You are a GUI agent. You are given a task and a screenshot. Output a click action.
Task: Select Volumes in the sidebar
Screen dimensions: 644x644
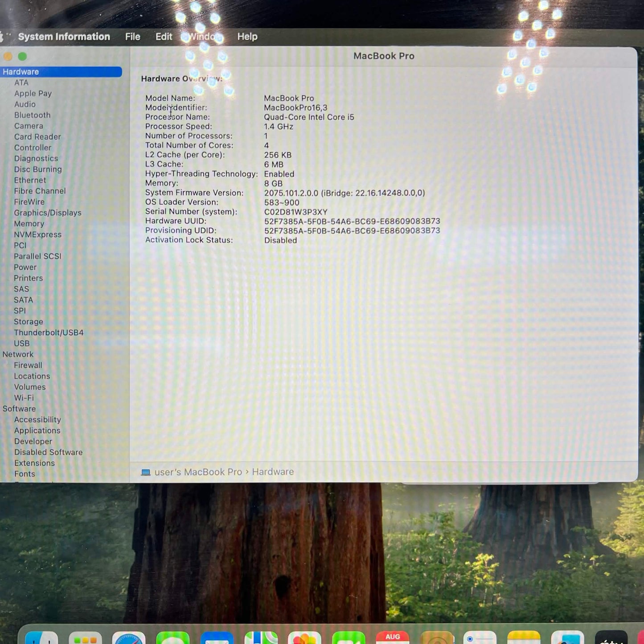pos(30,387)
